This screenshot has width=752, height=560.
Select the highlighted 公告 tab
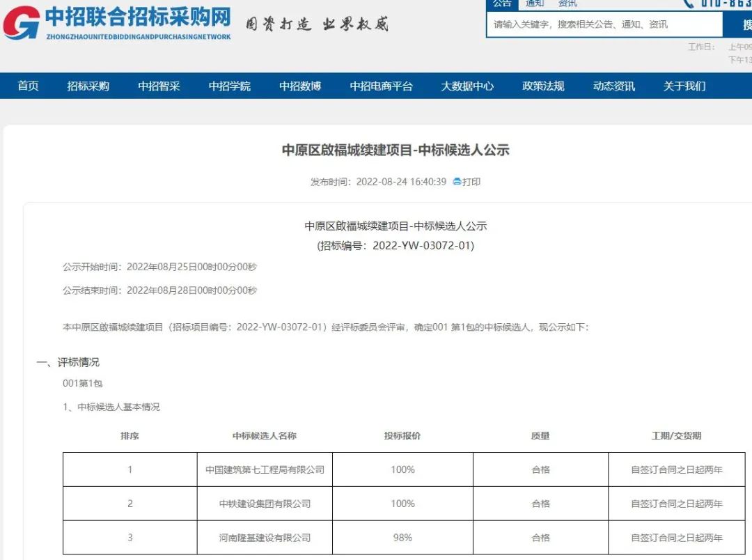click(502, 3)
